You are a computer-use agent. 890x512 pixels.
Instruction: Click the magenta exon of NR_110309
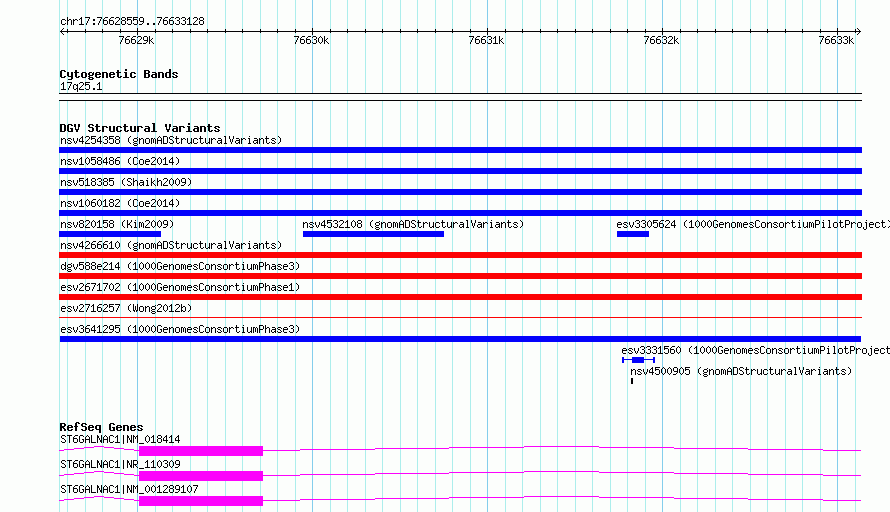click(x=201, y=476)
